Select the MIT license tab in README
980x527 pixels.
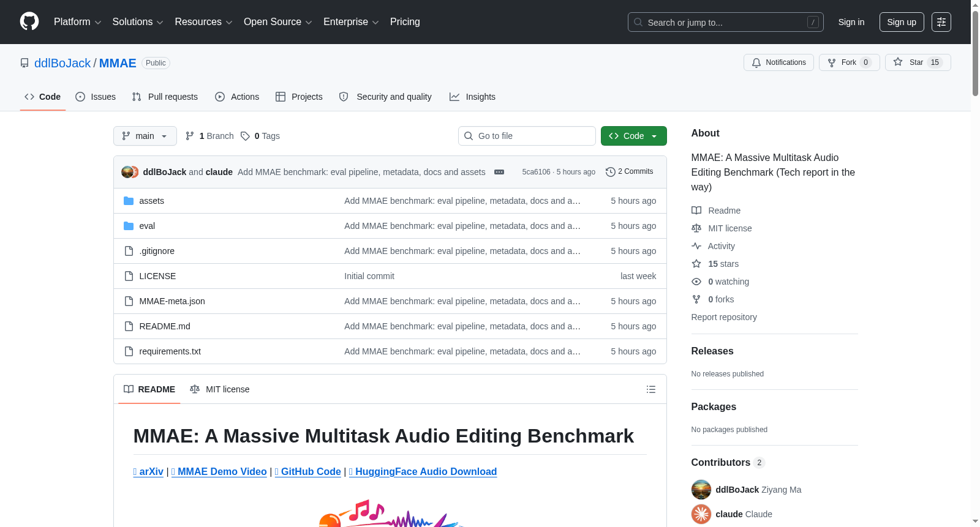pyautogui.click(x=220, y=389)
